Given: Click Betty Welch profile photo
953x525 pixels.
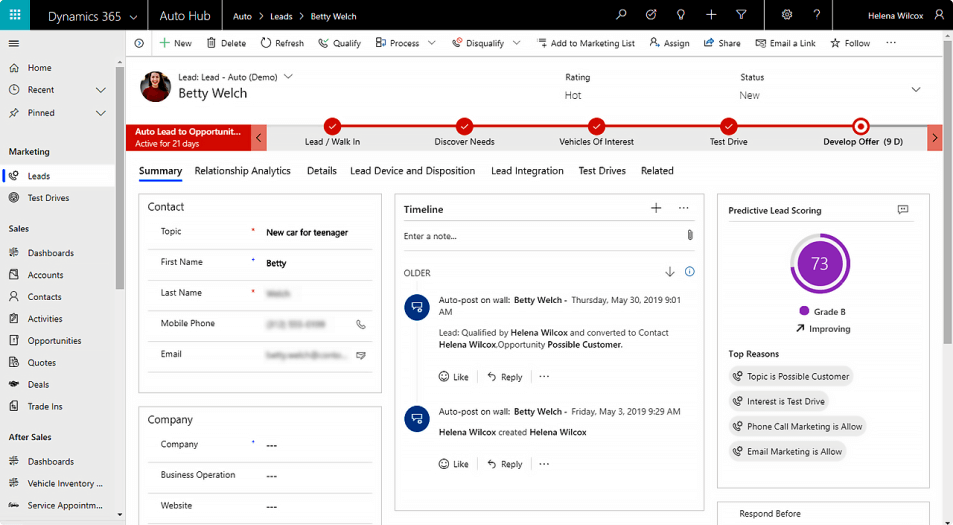Looking at the screenshot, I should 156,87.
